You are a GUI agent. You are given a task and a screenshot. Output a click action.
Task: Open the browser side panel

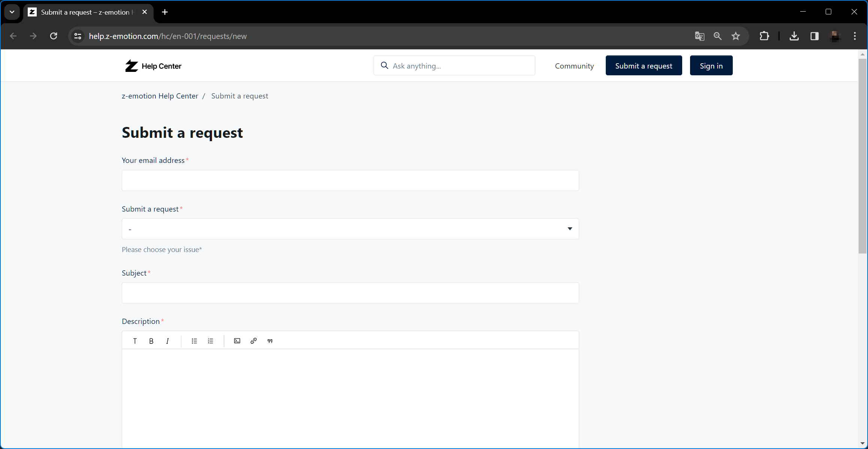point(814,36)
